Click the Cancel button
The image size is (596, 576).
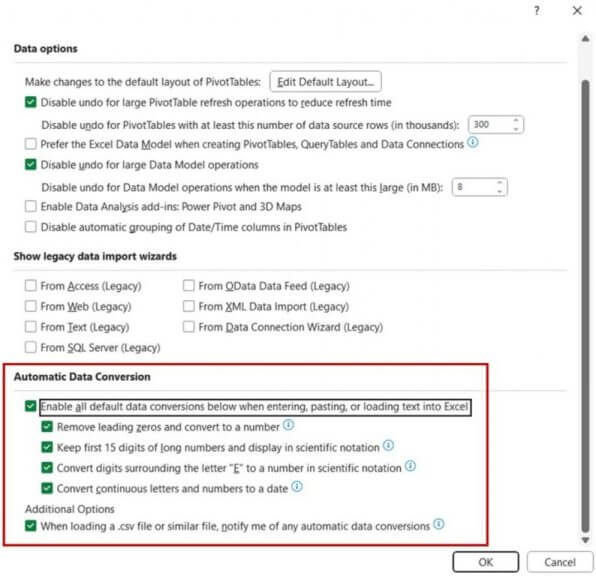(560, 562)
